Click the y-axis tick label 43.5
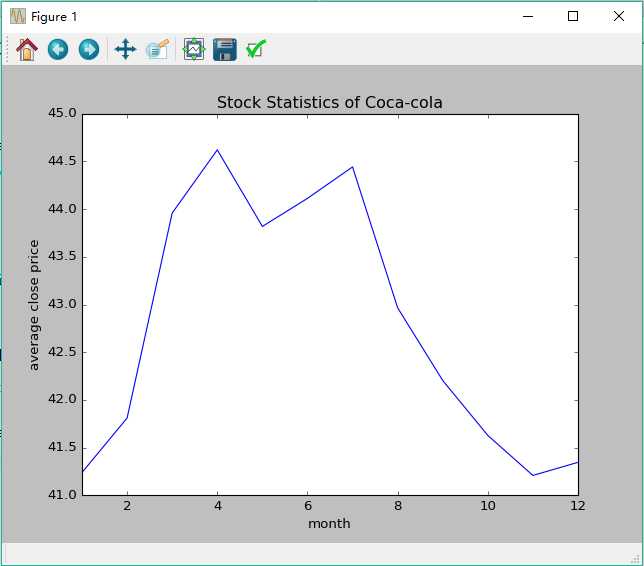Screen dimensions: 644x566 click(62, 256)
